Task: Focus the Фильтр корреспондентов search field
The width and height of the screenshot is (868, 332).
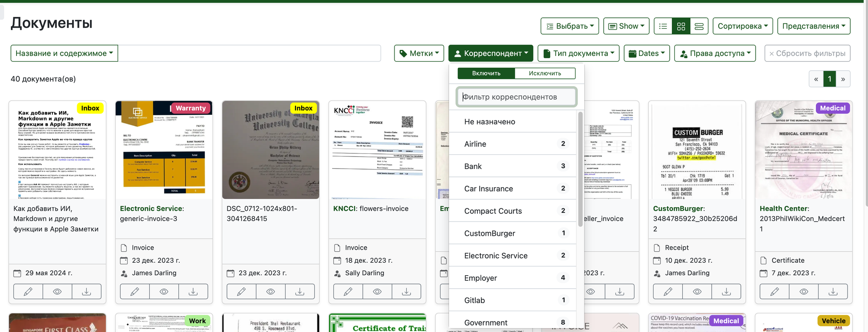Action: [x=516, y=97]
